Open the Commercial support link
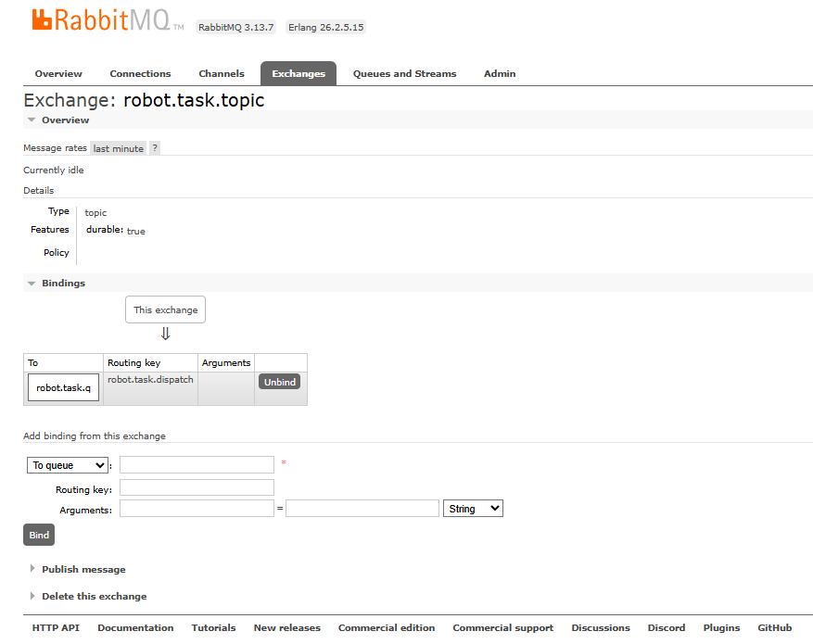 (503, 628)
